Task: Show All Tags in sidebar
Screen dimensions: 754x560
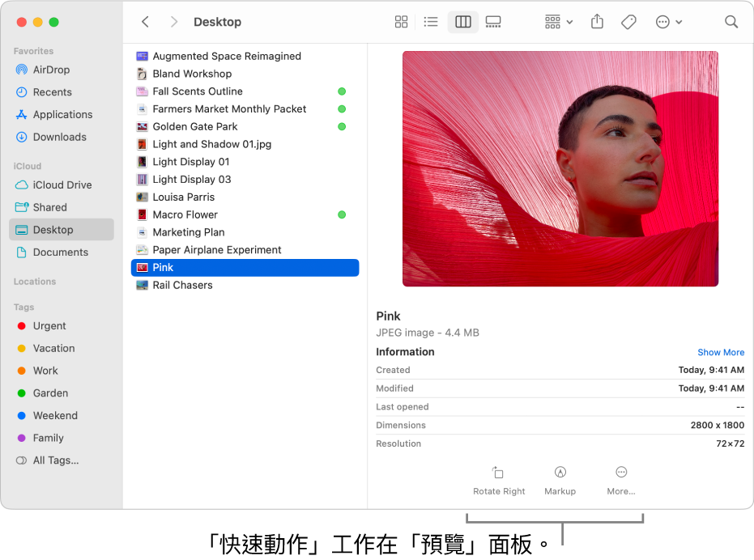Action: 61,460
